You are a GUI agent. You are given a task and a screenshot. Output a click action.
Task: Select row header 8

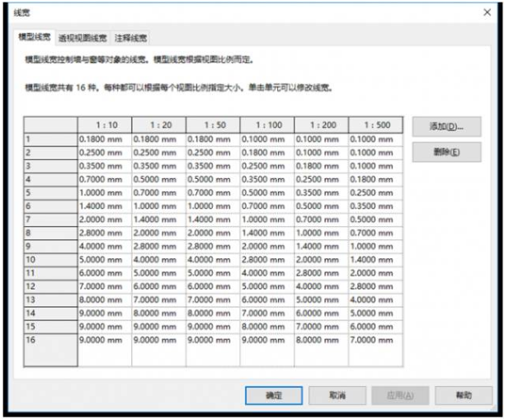(x=50, y=233)
